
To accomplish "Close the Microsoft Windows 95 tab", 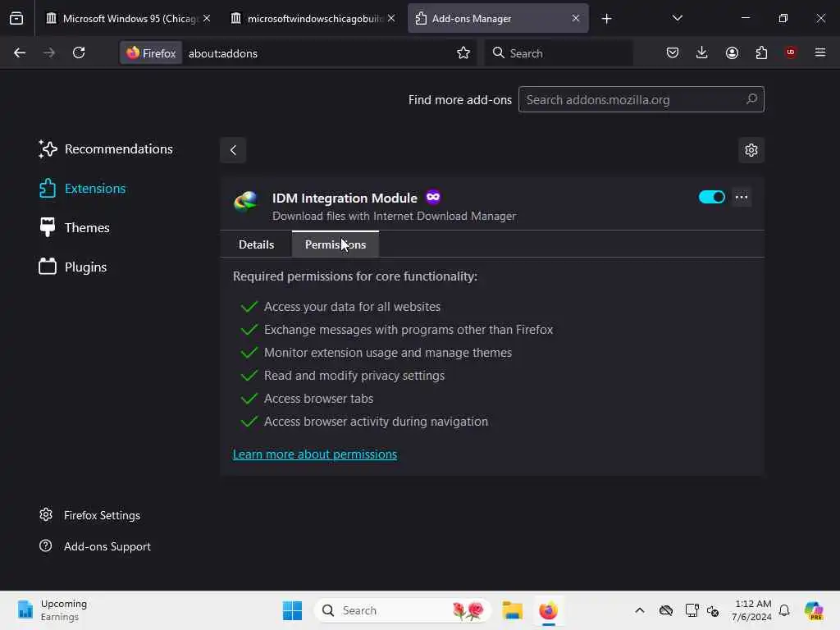I will pyautogui.click(x=207, y=18).
